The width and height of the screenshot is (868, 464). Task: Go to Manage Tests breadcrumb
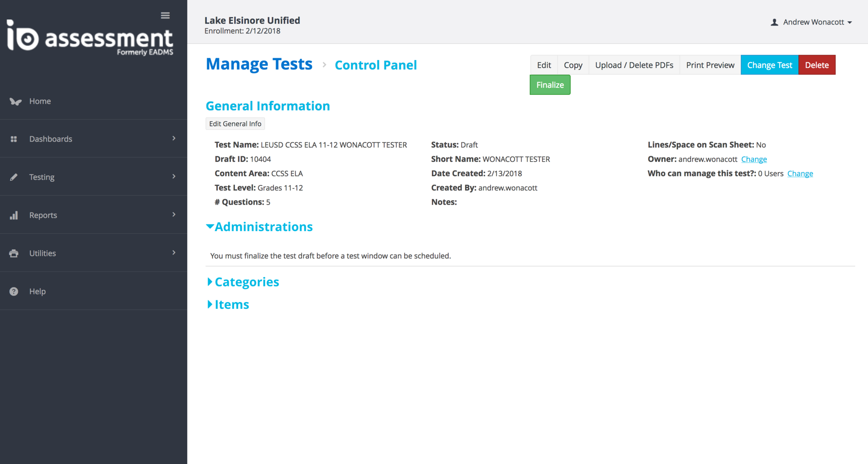pos(259,64)
